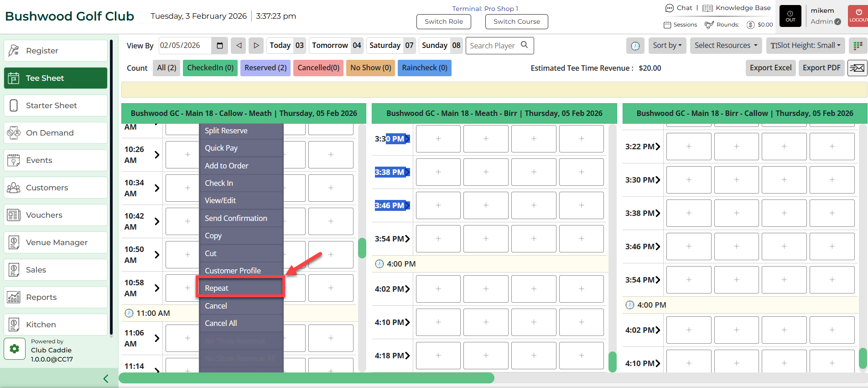
Task: Collapse the sidebar with left chevron
Action: [106, 378]
